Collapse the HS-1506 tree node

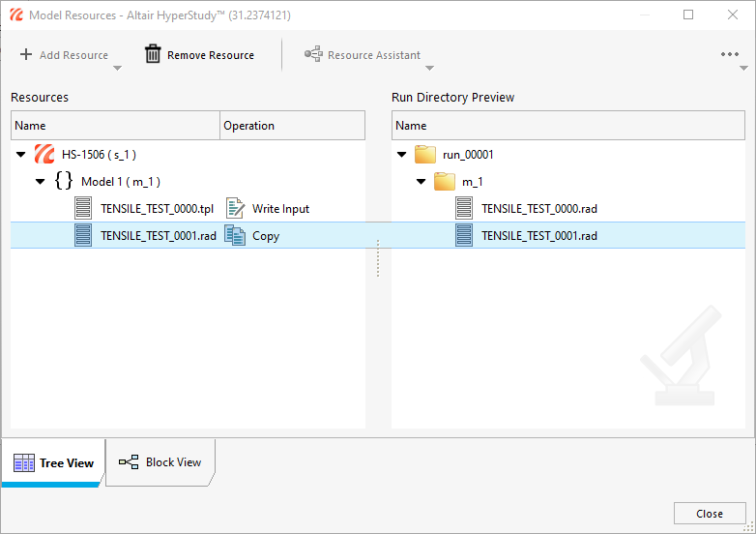tap(21, 155)
